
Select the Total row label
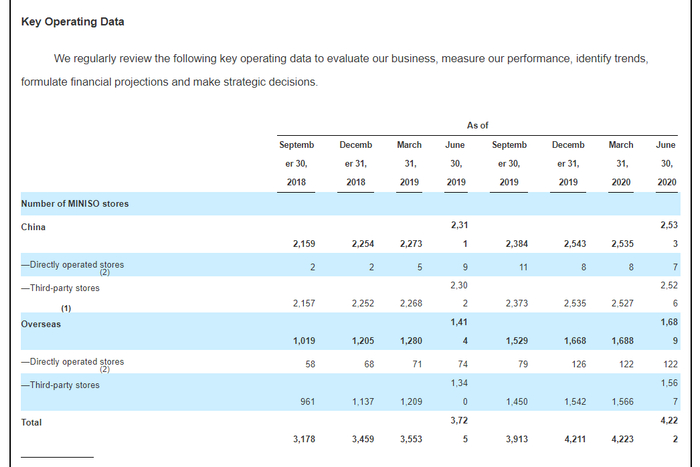(31, 422)
